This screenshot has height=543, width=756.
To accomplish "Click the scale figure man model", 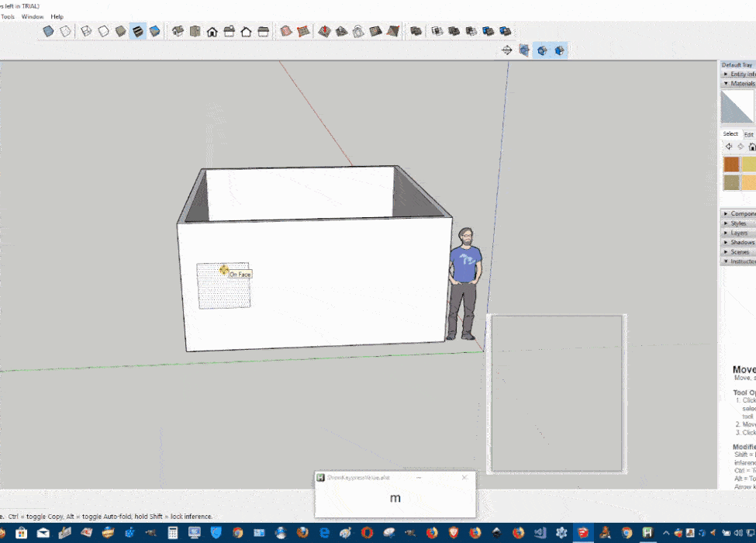I will click(x=464, y=284).
